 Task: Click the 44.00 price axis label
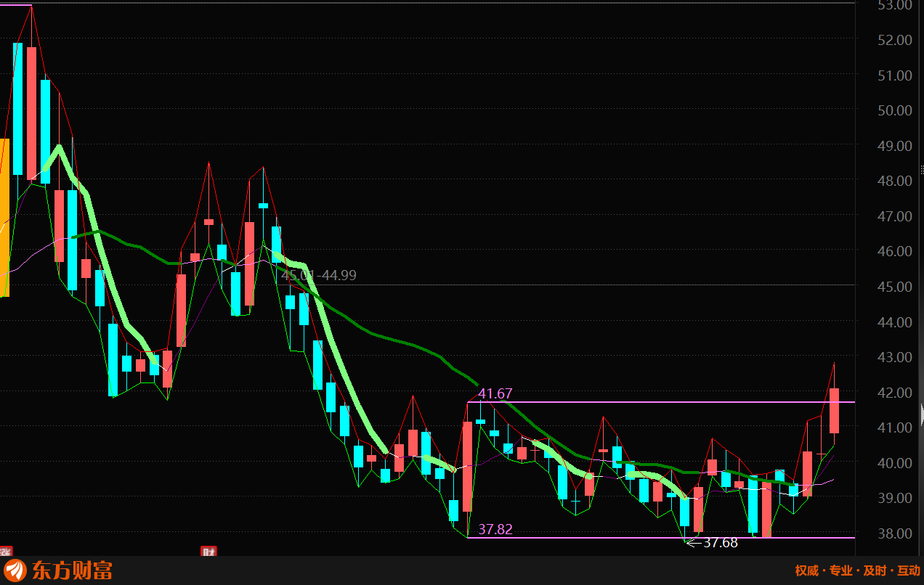click(895, 322)
